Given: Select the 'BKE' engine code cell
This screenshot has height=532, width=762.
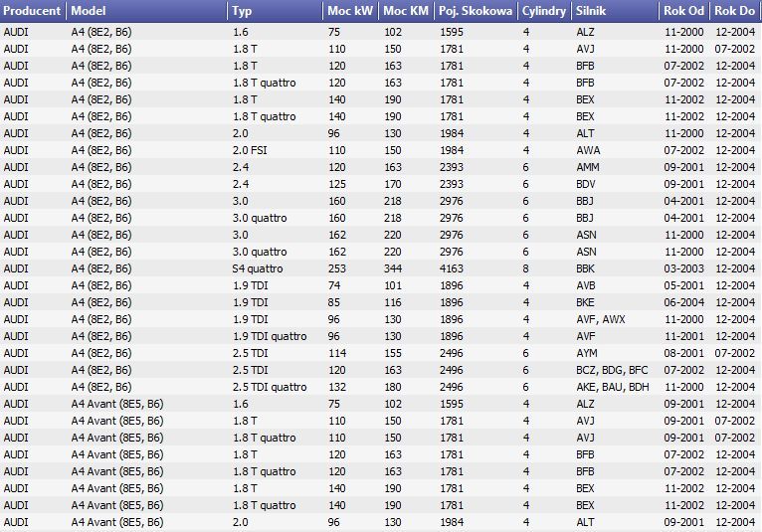Looking at the screenshot, I should point(585,302).
